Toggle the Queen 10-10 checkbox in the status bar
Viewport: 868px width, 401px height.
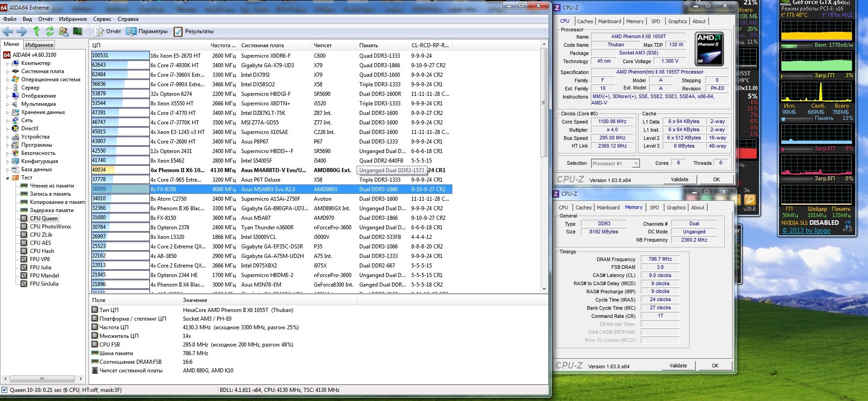click(x=5, y=390)
